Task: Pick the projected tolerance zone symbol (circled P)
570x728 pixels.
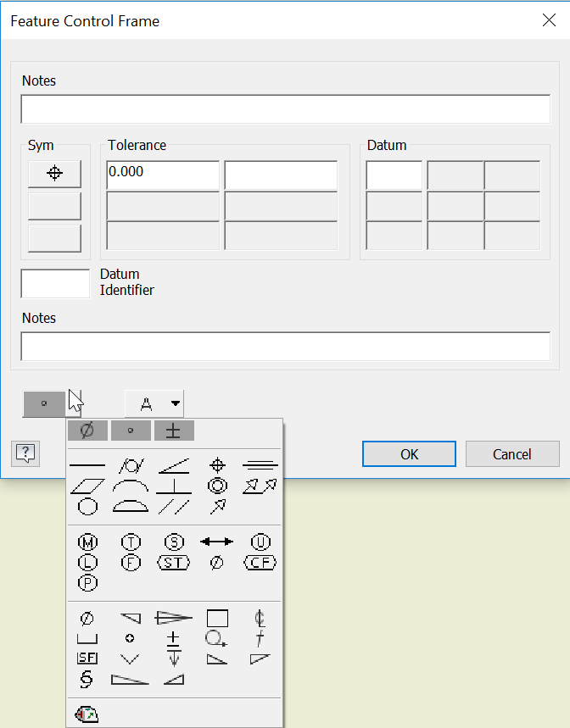Action: coord(87,582)
